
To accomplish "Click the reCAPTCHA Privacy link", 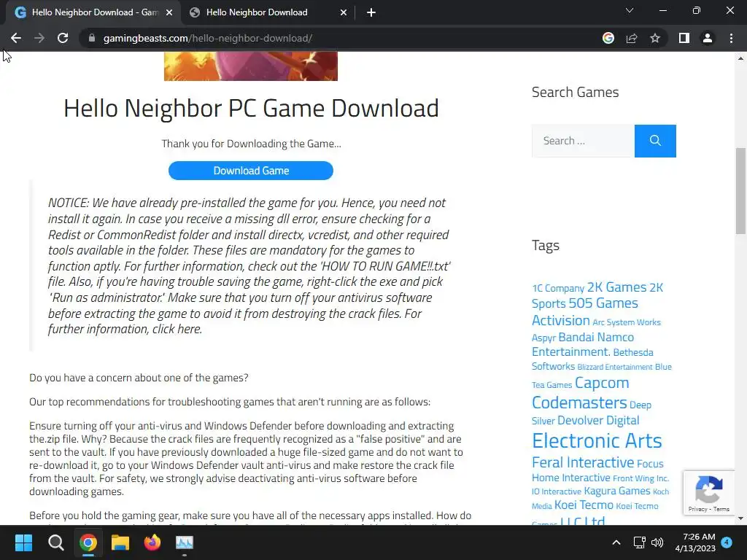I will 697,509.
